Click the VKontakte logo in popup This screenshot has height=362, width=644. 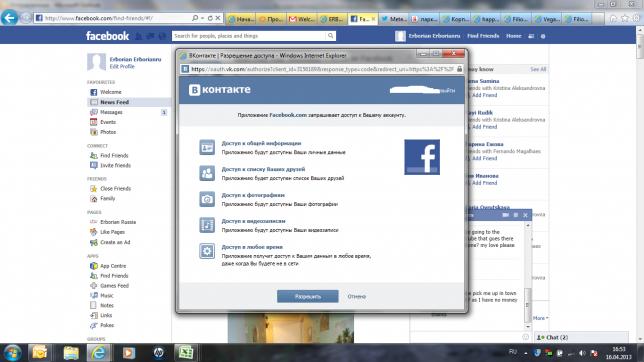[219, 90]
